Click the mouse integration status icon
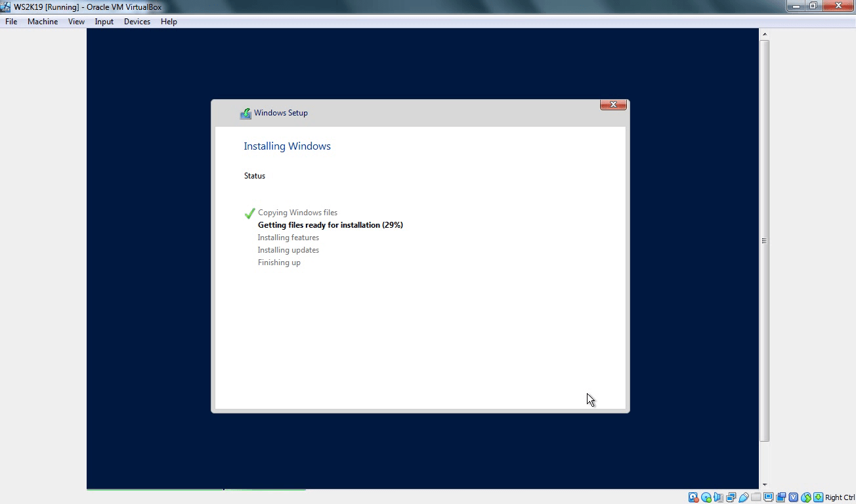 point(806,497)
